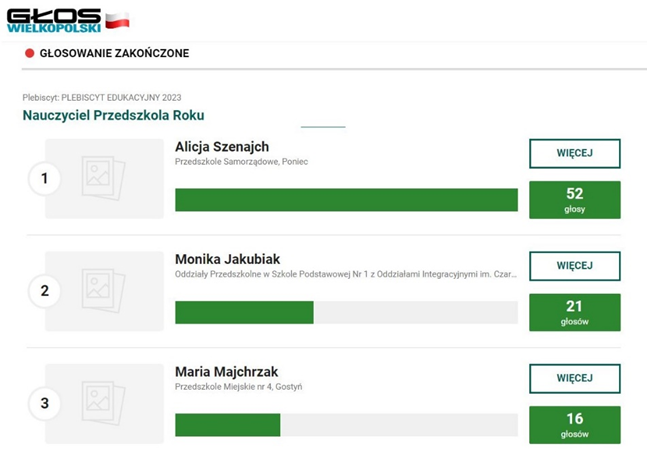
Task: Click the rank 1 circle badge
Action: click(x=44, y=179)
